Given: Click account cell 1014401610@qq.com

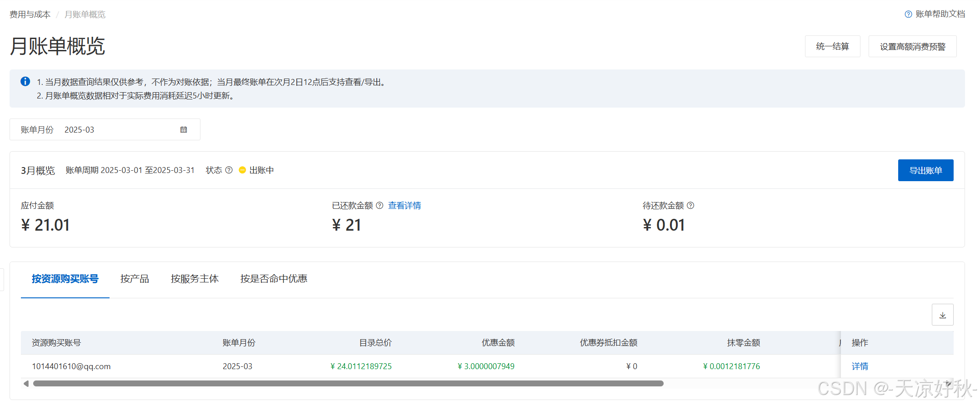Looking at the screenshot, I should click(x=71, y=366).
